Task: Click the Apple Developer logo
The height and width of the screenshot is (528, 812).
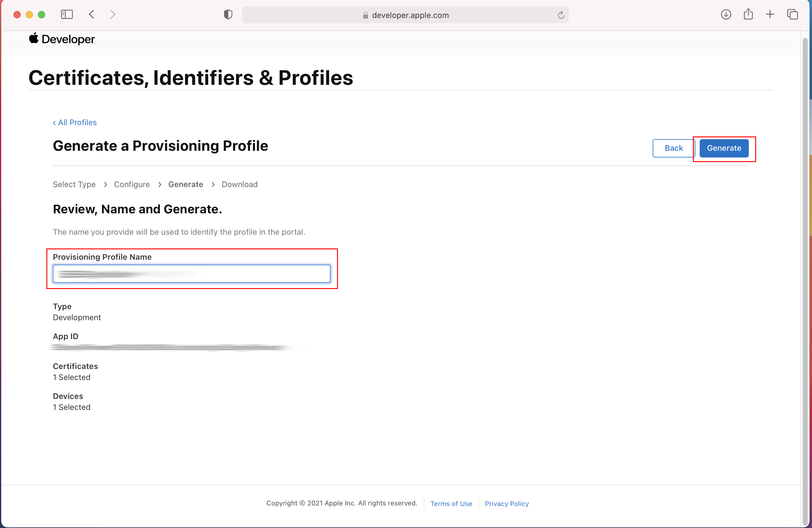Action: tap(62, 39)
